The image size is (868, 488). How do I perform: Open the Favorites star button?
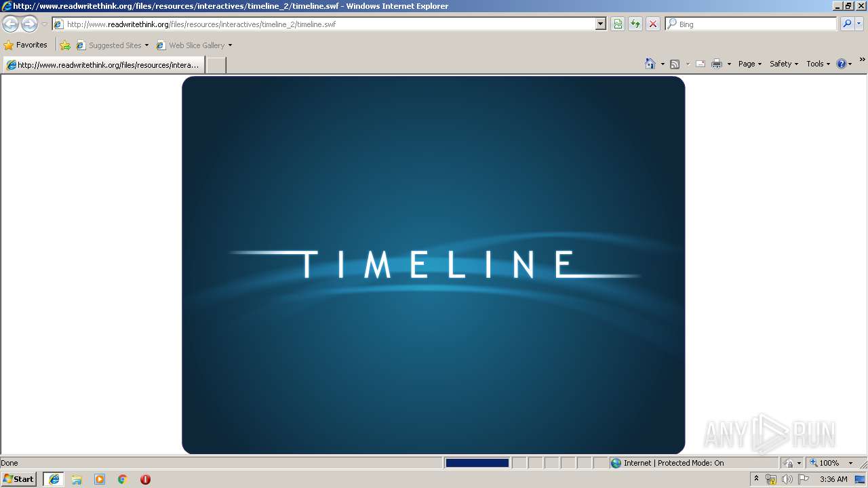point(26,45)
